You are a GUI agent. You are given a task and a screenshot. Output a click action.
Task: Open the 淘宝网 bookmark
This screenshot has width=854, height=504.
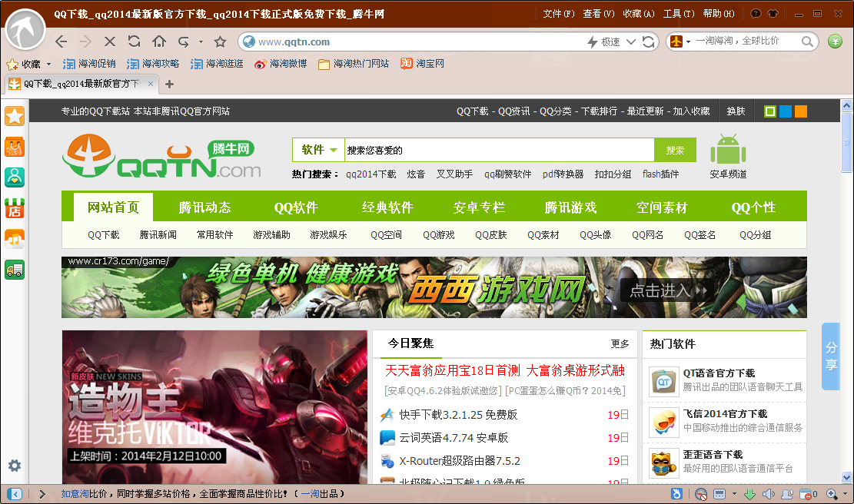click(x=423, y=64)
